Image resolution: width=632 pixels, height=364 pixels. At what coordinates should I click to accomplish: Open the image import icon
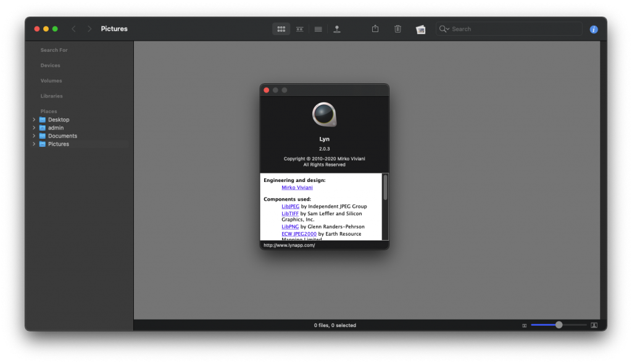point(420,30)
